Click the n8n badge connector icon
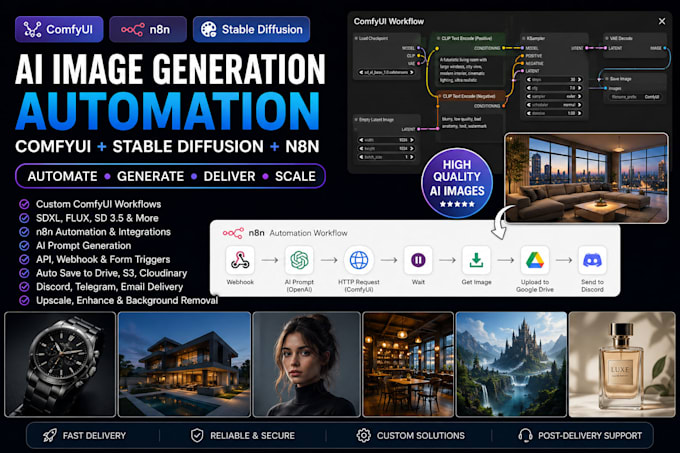 [133, 29]
